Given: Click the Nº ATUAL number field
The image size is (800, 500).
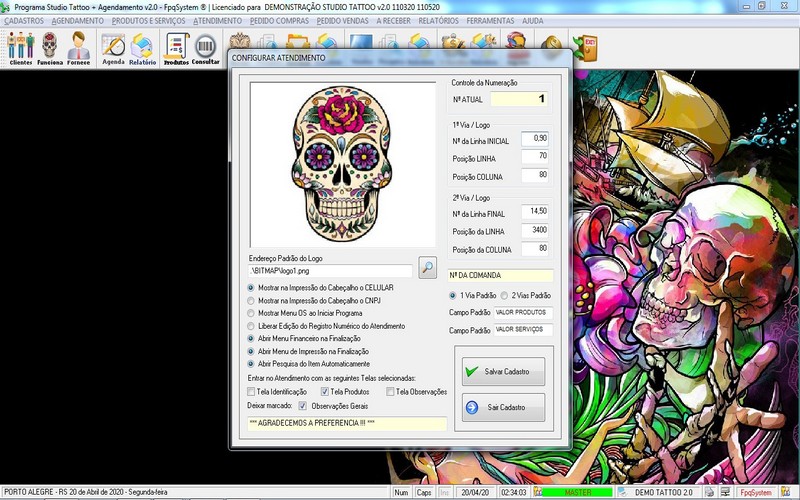Looking at the screenshot, I should tap(519, 99).
